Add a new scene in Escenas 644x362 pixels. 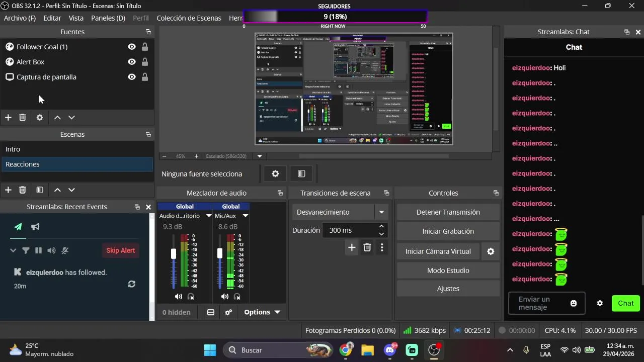coord(8,190)
